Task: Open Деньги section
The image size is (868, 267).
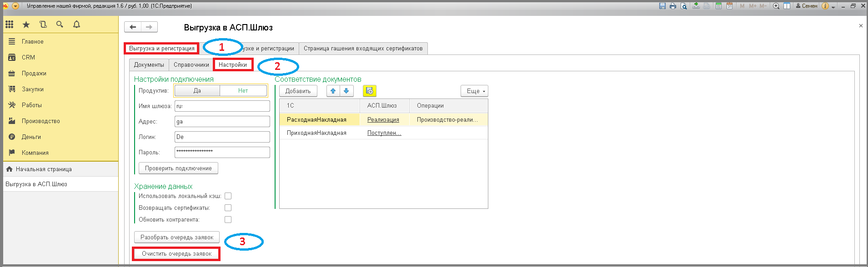Action: [x=60, y=137]
